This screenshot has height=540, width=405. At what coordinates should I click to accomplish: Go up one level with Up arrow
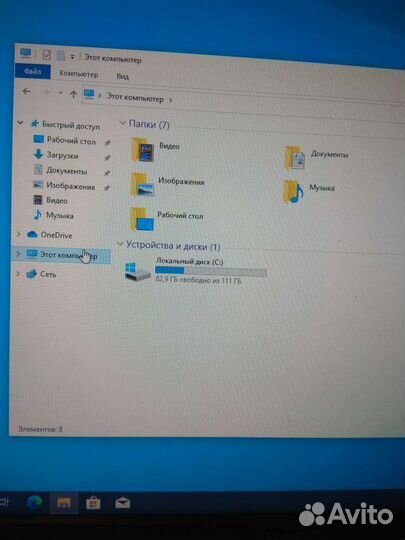click(x=73, y=94)
